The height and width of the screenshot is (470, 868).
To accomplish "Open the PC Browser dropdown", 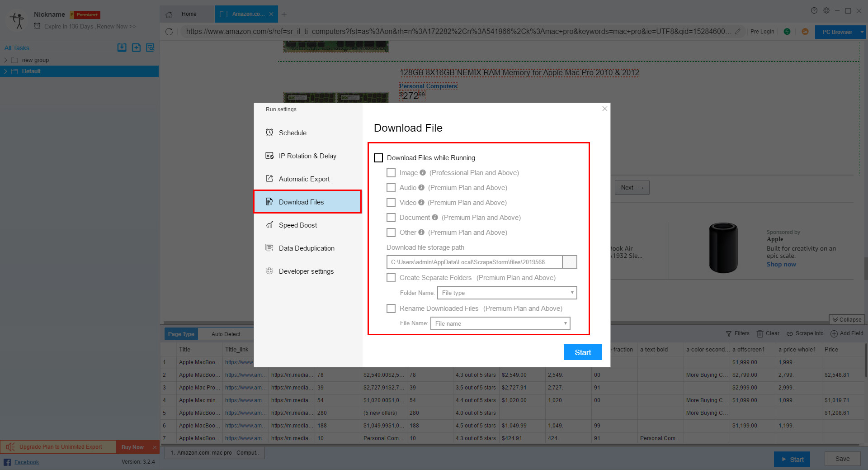I will pyautogui.click(x=840, y=32).
